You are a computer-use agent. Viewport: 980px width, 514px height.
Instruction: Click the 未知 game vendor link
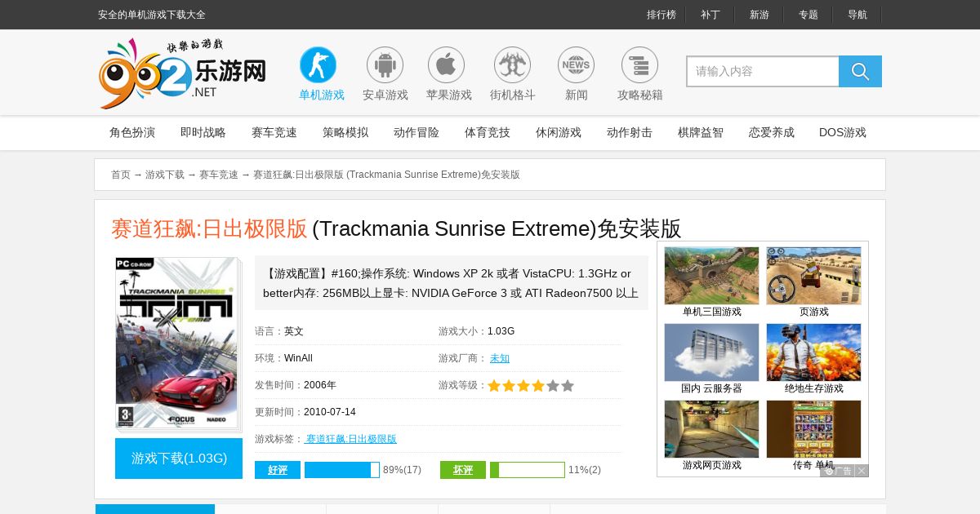point(500,358)
